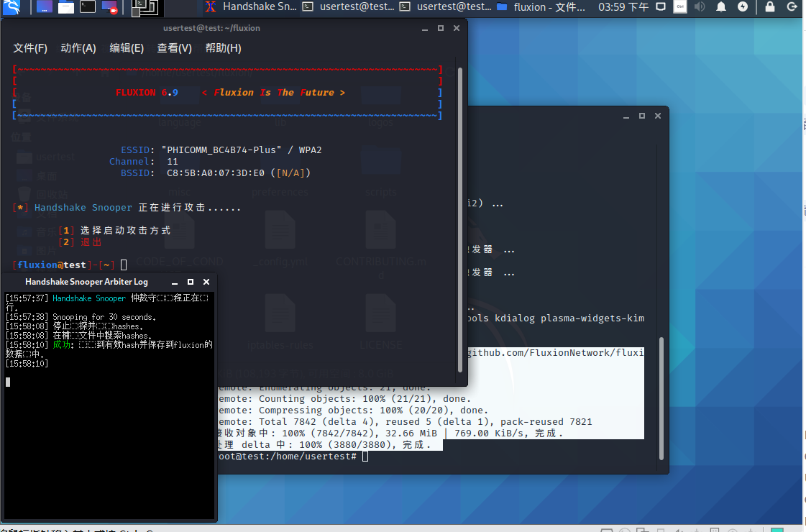The image size is (806, 532).
Task: Click the ESSID value PHICOMM_BC4B74-Plus
Action: [x=221, y=150]
